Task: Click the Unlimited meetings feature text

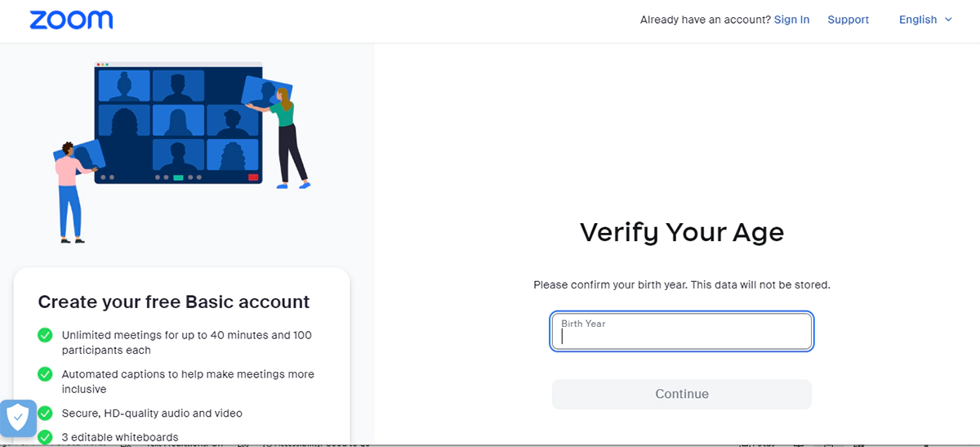Action: (187, 342)
